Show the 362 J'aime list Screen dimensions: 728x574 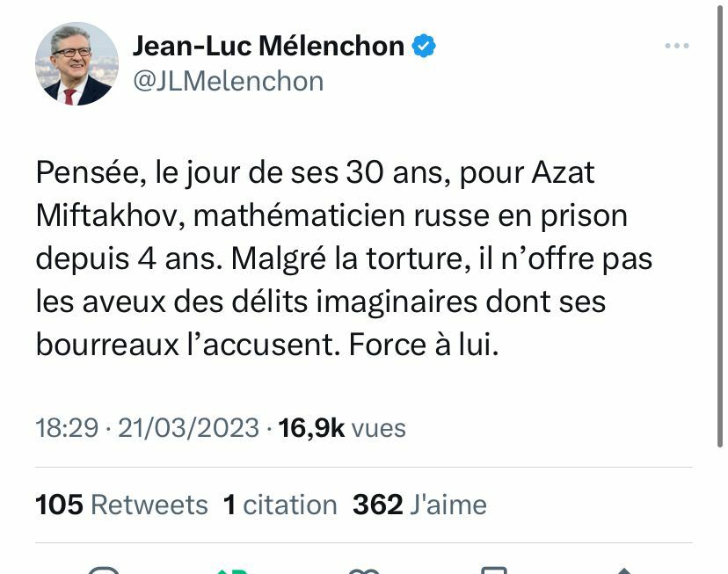tap(419, 505)
